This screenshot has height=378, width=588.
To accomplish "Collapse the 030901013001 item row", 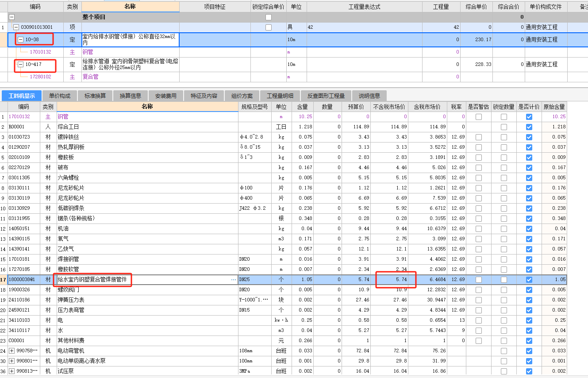I will point(16,27).
